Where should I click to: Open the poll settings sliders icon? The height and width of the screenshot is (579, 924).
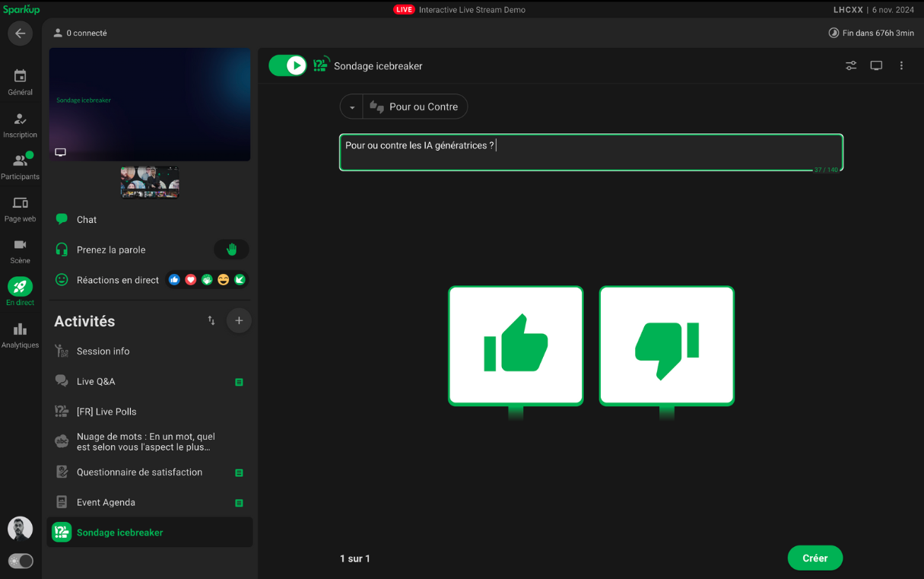(851, 65)
